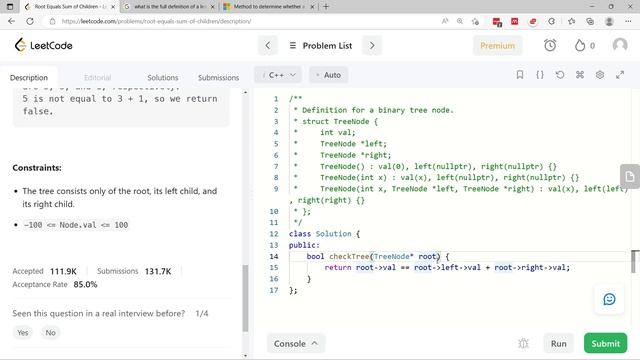640x360 pixels.
Task: Go to next problem arrow
Action: tap(372, 45)
